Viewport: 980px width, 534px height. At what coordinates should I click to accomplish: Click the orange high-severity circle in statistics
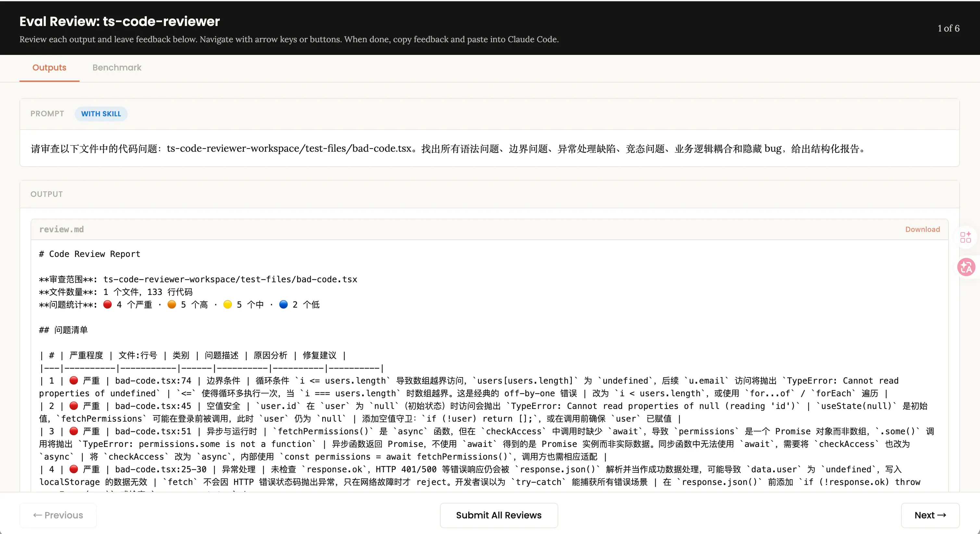[171, 304]
